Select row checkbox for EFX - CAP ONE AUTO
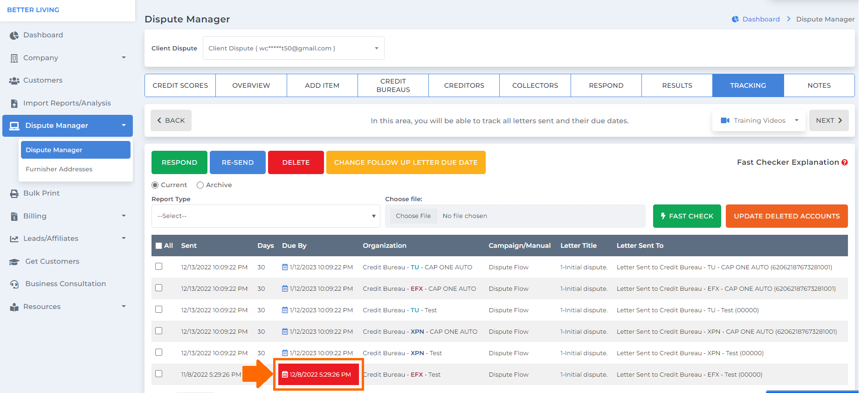868x393 pixels. pyautogui.click(x=159, y=288)
